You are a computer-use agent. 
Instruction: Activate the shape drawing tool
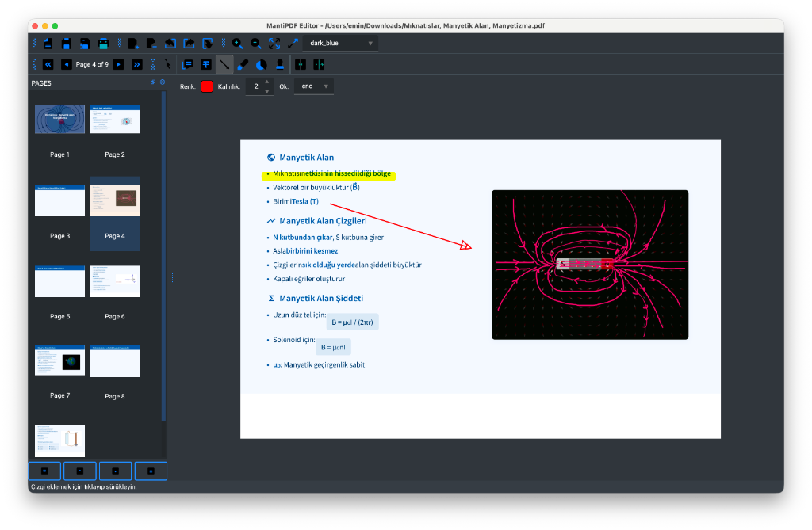click(x=259, y=64)
